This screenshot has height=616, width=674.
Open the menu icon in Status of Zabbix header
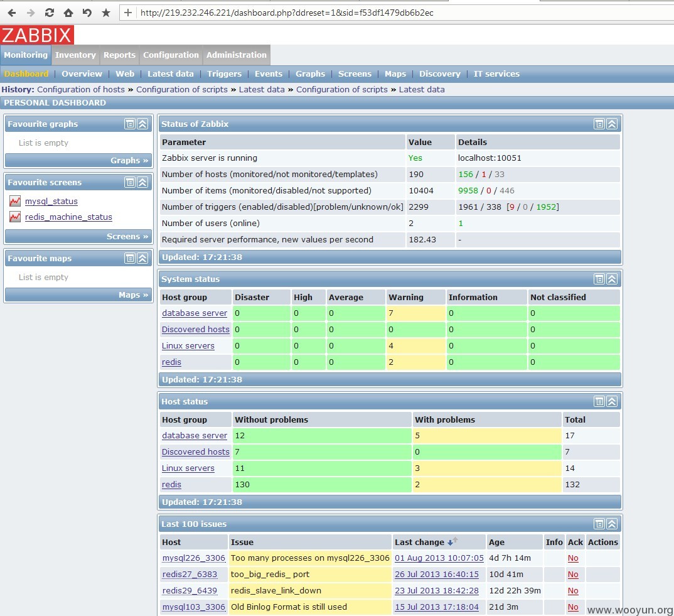coord(599,124)
